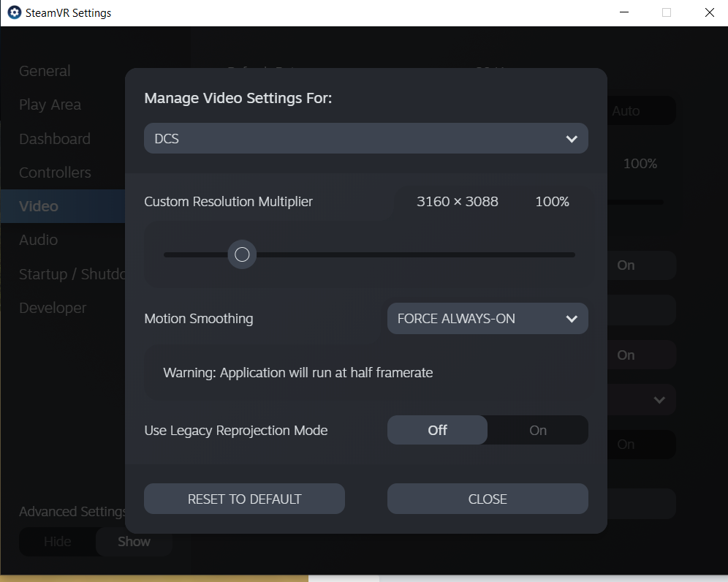Set Legacy Reprojection Mode to On

(538, 430)
